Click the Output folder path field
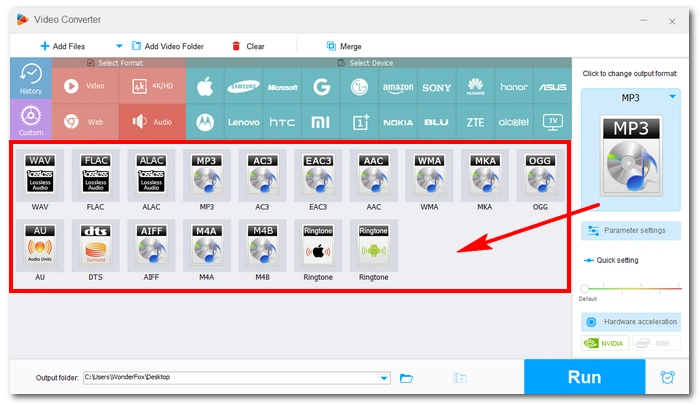The width and height of the screenshot is (700, 405). point(237,378)
